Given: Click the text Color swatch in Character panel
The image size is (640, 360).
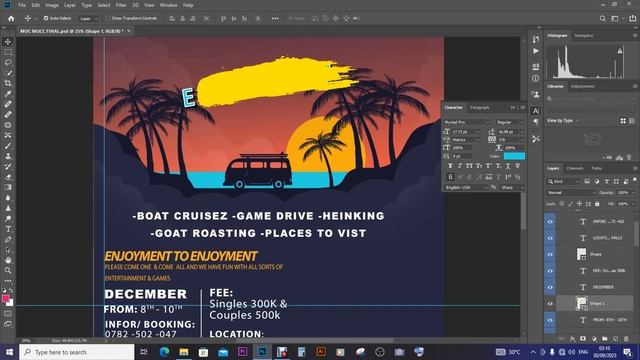Looking at the screenshot, I should pos(514,156).
